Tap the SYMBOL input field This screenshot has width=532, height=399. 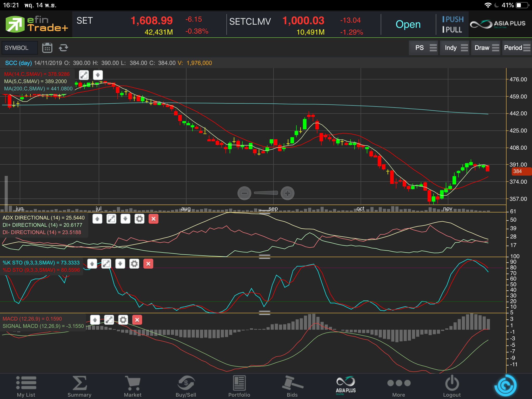pos(20,48)
